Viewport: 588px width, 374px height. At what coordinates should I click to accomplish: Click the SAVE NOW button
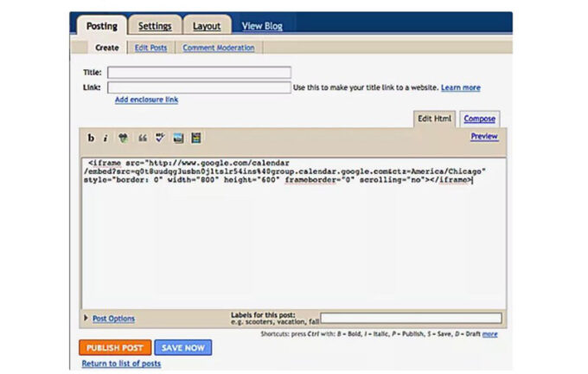[x=183, y=348]
